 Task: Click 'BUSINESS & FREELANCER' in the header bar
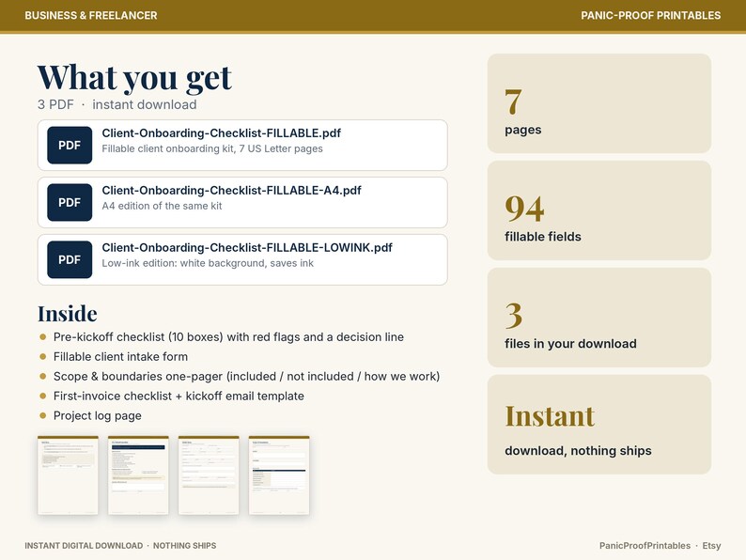91,15
